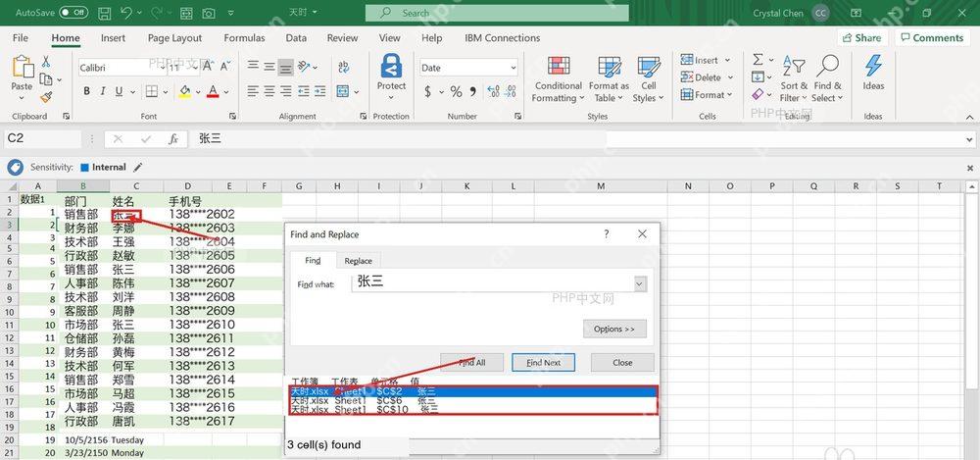This screenshot has width=980, height=460.
Task: Click the Orientation text angle icon
Action: (303, 67)
